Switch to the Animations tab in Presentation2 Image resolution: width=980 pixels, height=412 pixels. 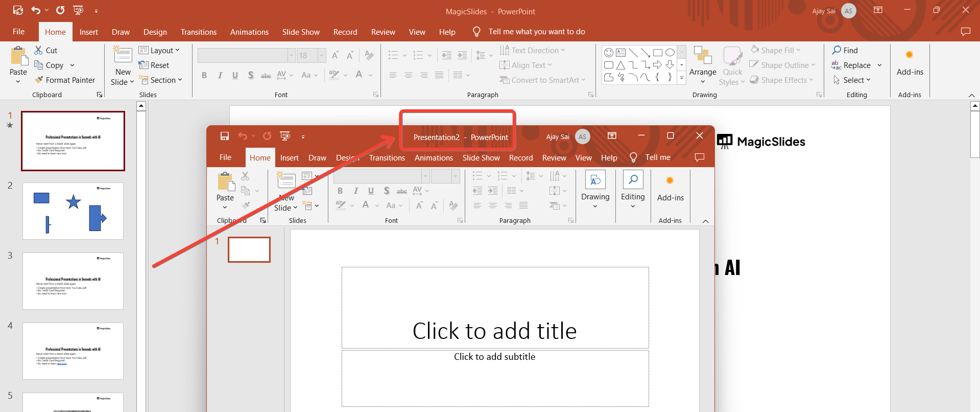[434, 158]
